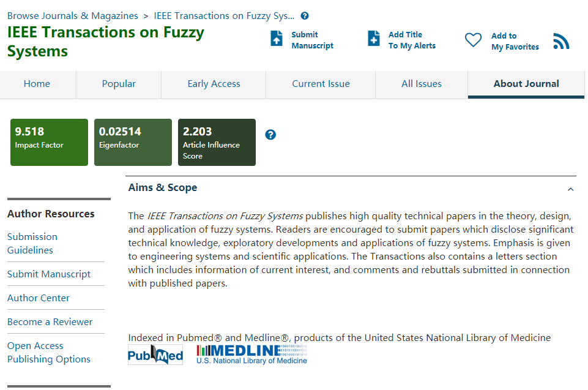Click help icon next to metrics

coord(270,135)
